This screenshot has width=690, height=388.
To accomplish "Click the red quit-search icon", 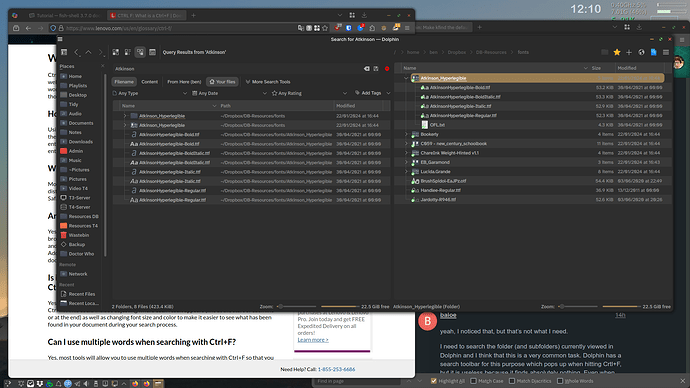I will click(387, 69).
